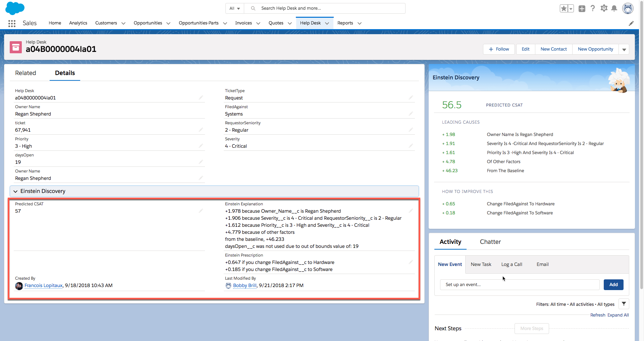Expand the Opportunities tab dropdown chevron
This screenshot has width=644, height=341.
[168, 23]
